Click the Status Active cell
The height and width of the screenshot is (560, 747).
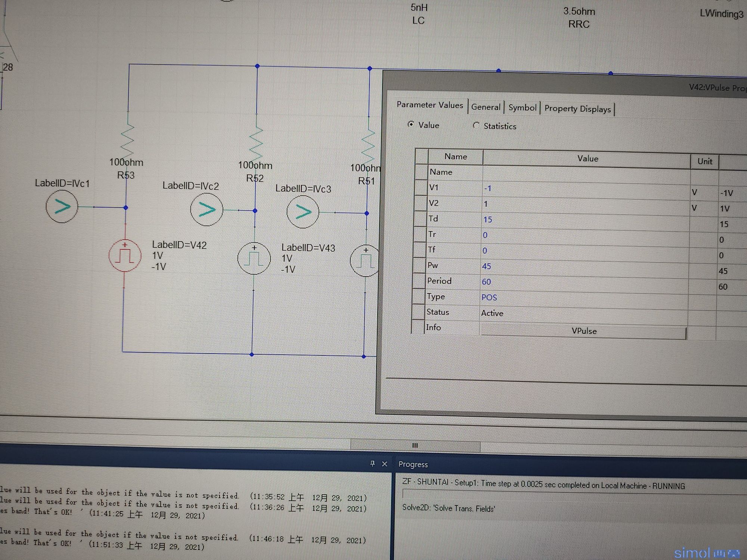coord(584,315)
